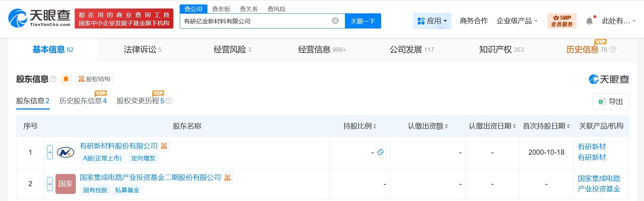644x201 pixels.
Task: Open the 应用 dropdown menu
Action: [x=432, y=21]
